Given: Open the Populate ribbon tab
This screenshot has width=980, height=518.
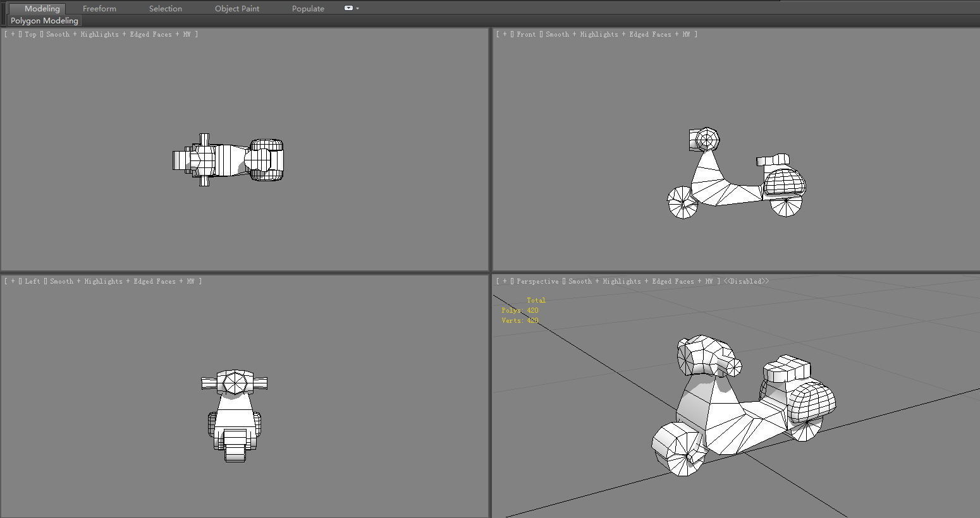Looking at the screenshot, I should (308, 8).
